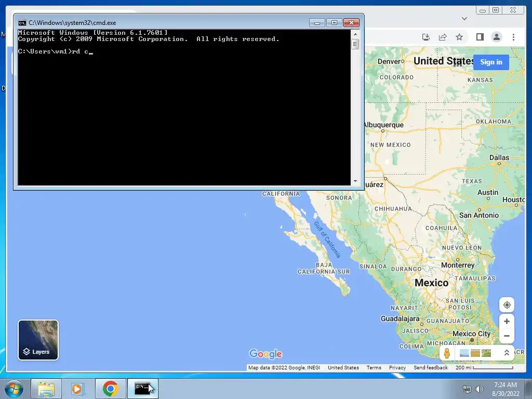This screenshot has height=399, width=532.
Task: Click the imagery thumbnails strip
Action: (x=475, y=353)
